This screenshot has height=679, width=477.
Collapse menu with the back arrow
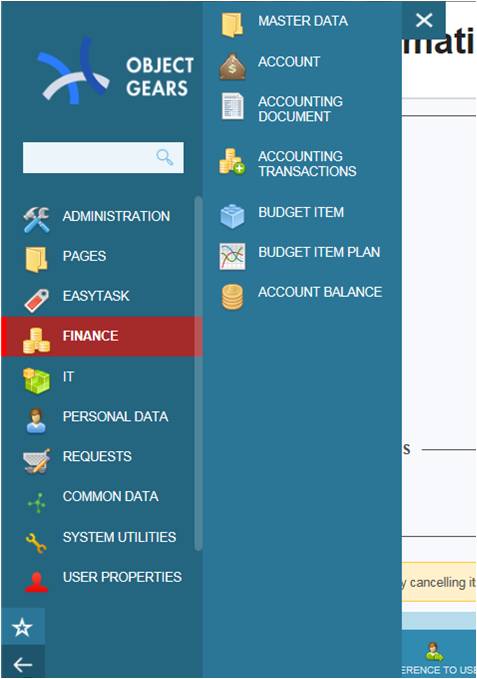tap(22, 663)
